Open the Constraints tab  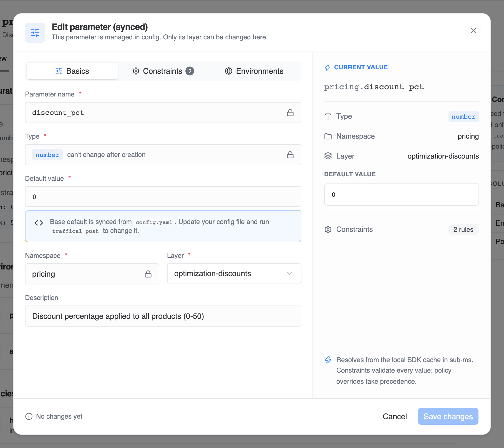[x=163, y=71]
